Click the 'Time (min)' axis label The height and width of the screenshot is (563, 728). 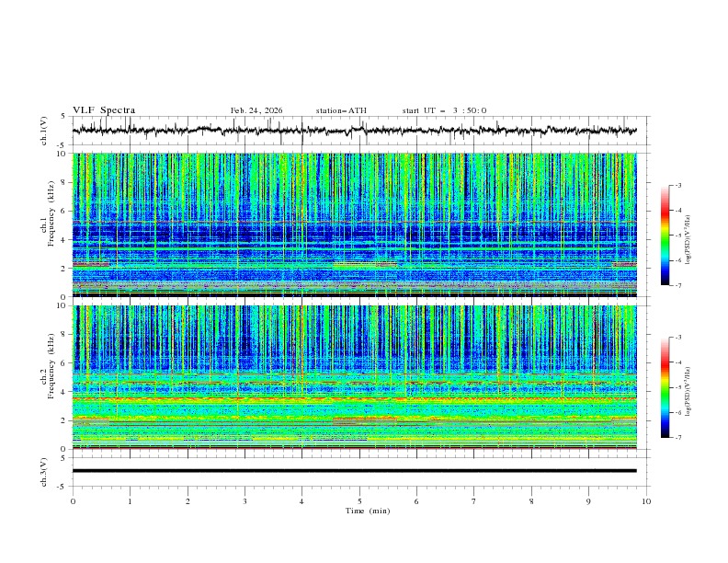tap(368, 511)
